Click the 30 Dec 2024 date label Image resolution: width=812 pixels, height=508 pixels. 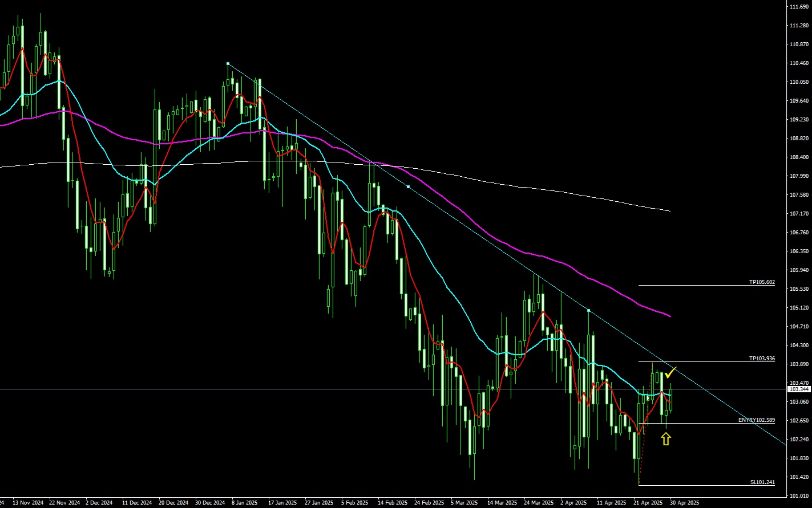pos(210,503)
